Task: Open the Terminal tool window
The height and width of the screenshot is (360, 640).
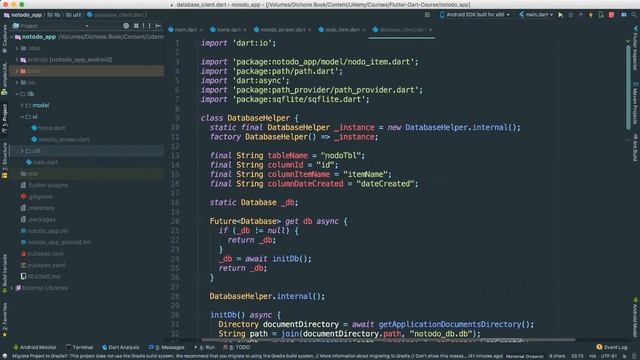Action: 80,347
